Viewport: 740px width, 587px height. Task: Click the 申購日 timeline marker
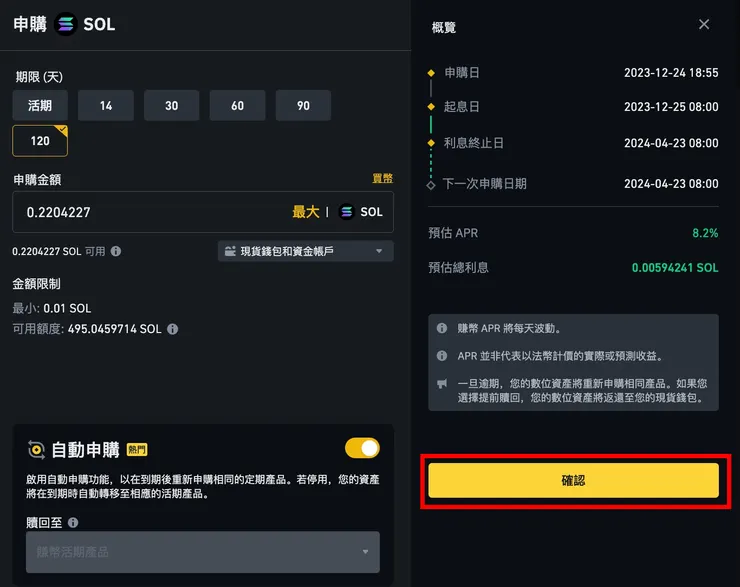tap(431, 73)
